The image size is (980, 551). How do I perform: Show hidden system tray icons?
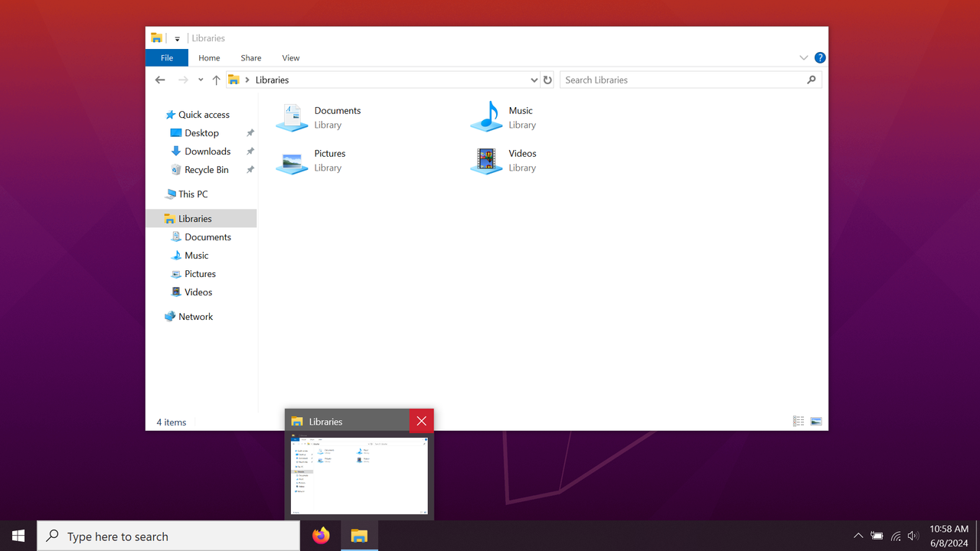[x=858, y=536]
